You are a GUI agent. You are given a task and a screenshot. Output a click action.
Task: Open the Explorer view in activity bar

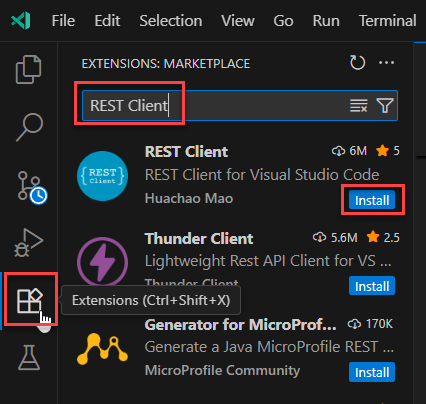(29, 69)
